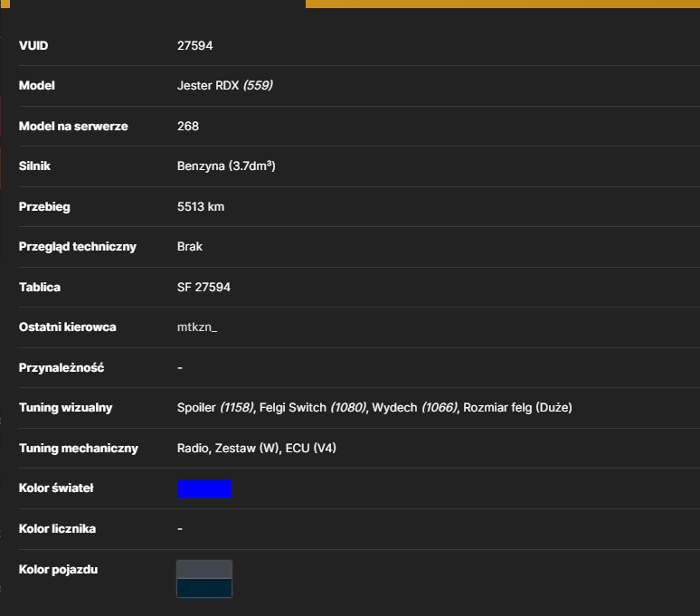Click the Tablica row label
The image size is (700, 616).
click(x=39, y=287)
